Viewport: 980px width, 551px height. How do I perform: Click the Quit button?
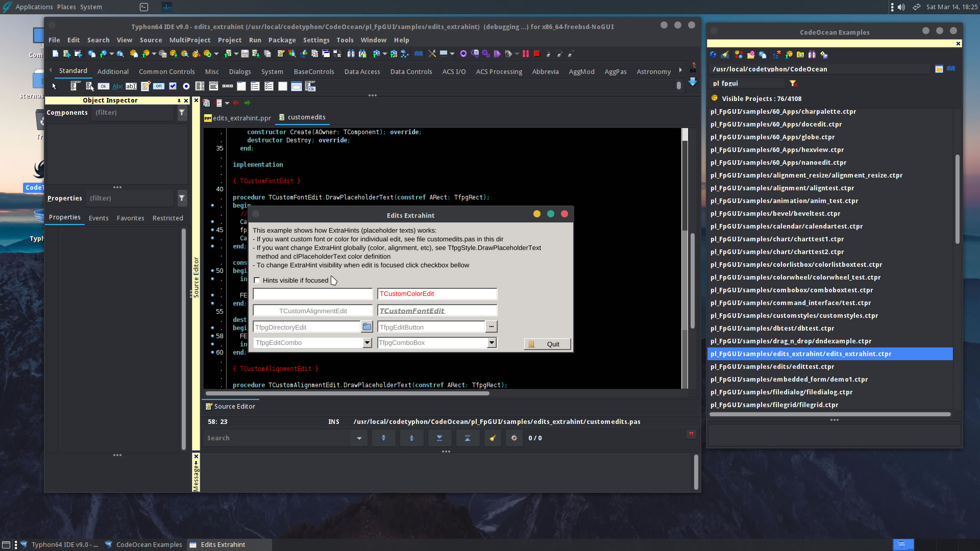tap(547, 344)
